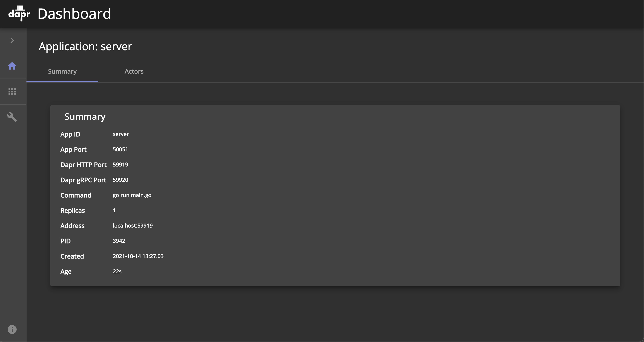
Task: Switch to the Summary tab
Action: (x=62, y=72)
